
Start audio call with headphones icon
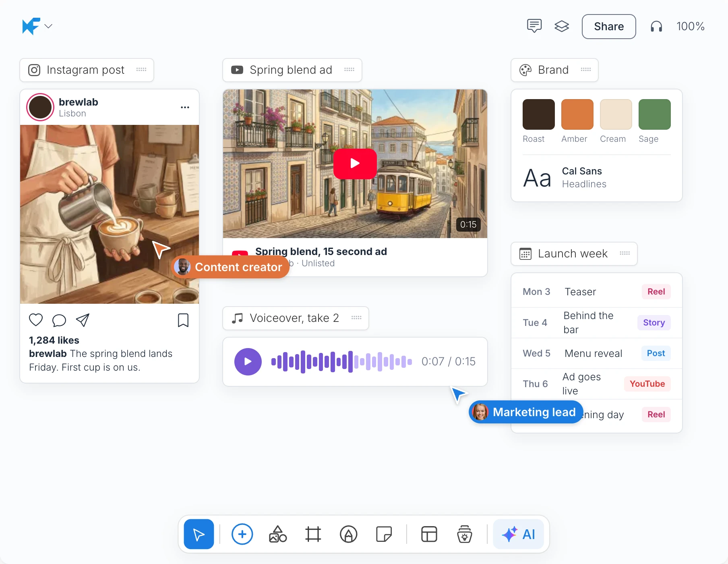pyautogui.click(x=656, y=27)
